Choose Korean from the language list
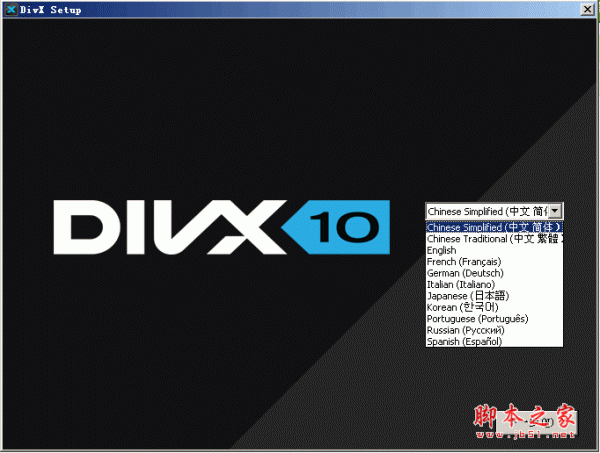 point(494,307)
